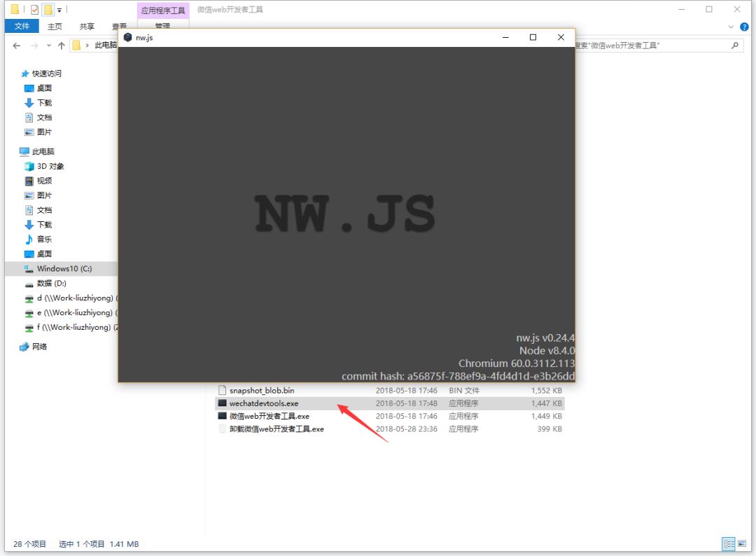Open 文档 under 此电脑

38,210
